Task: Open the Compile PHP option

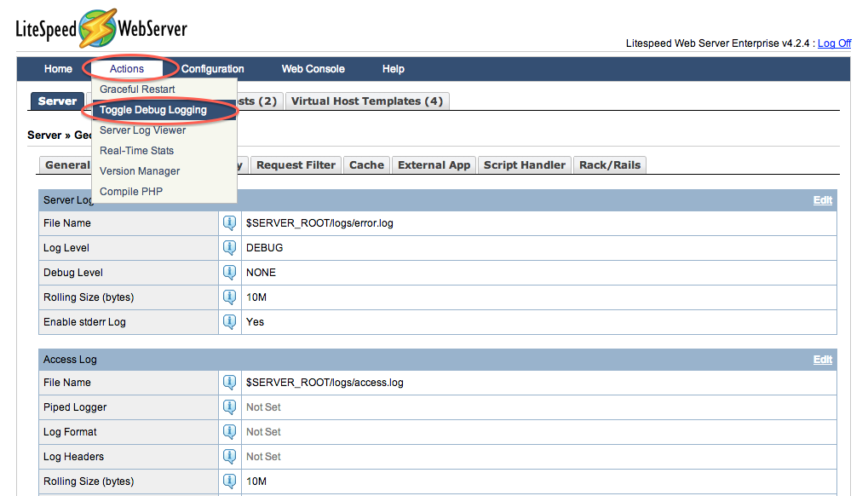Action: 129,191
